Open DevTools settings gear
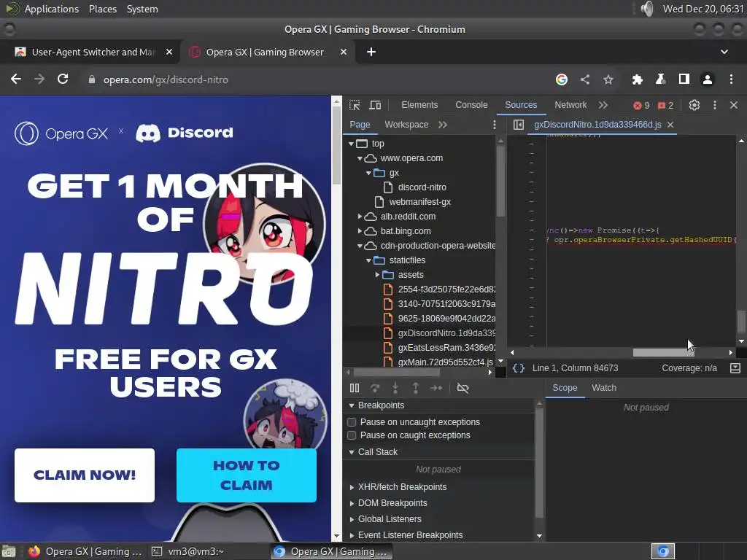The height and width of the screenshot is (560, 747). [x=694, y=105]
